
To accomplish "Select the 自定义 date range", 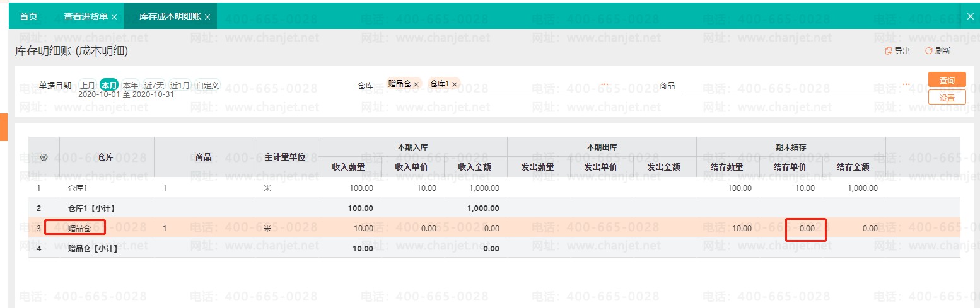I will (207, 85).
